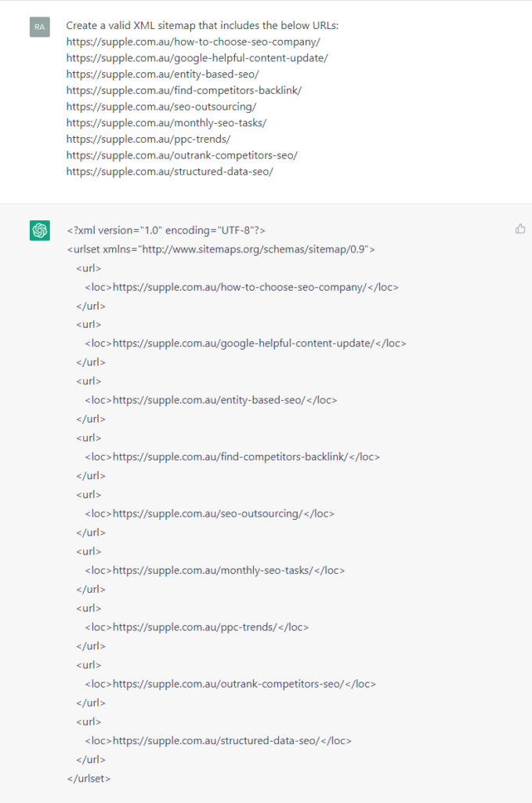Click the urlset xmlns opening tag line
This screenshot has height=803, width=532.
pyautogui.click(x=221, y=249)
